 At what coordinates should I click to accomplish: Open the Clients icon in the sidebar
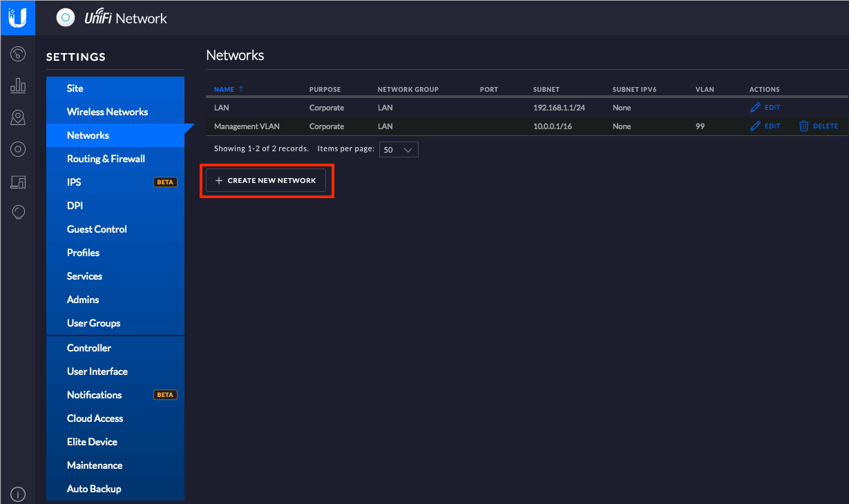coord(18,182)
